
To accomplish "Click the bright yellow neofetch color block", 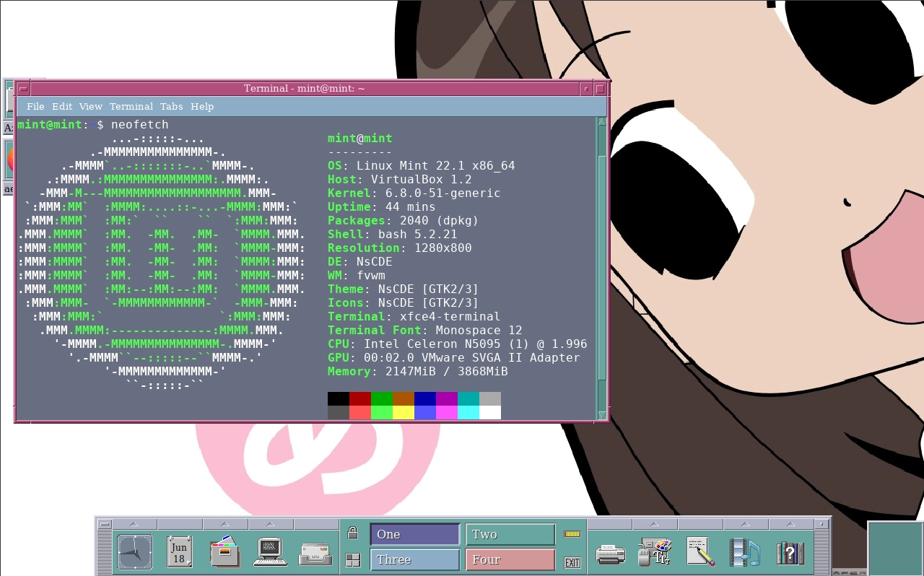I will coord(404,413).
